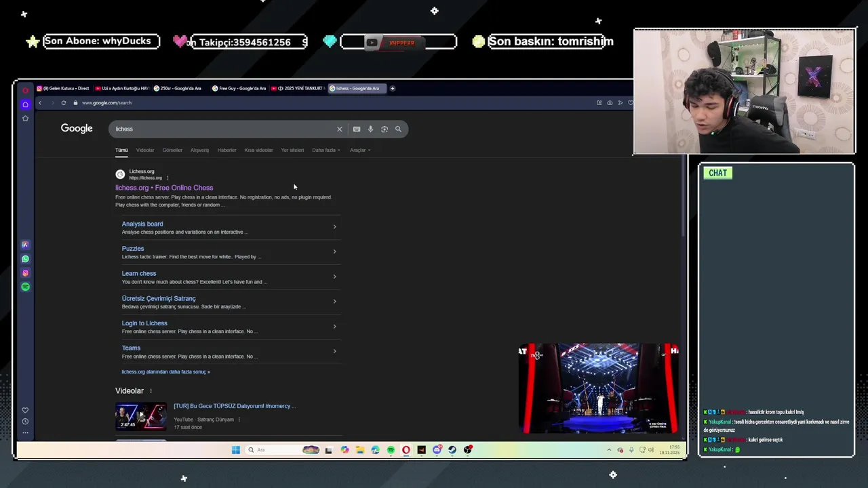Reload the page with the refresh icon
Screen dimensions: 868x488
64,103
